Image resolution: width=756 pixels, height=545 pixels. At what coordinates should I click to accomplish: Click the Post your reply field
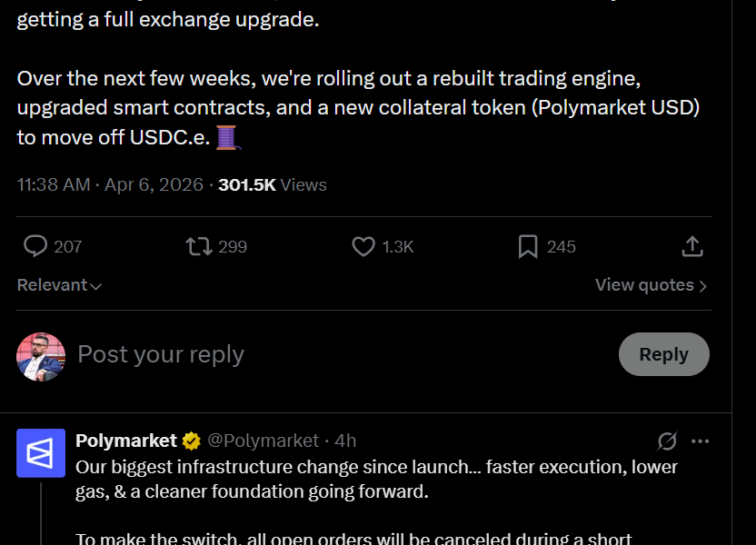[160, 354]
